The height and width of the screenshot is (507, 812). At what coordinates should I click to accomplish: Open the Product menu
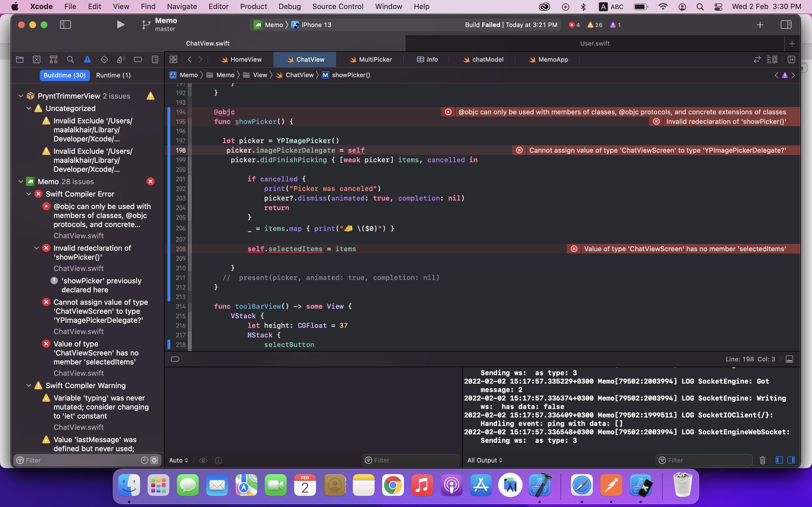coord(253,6)
